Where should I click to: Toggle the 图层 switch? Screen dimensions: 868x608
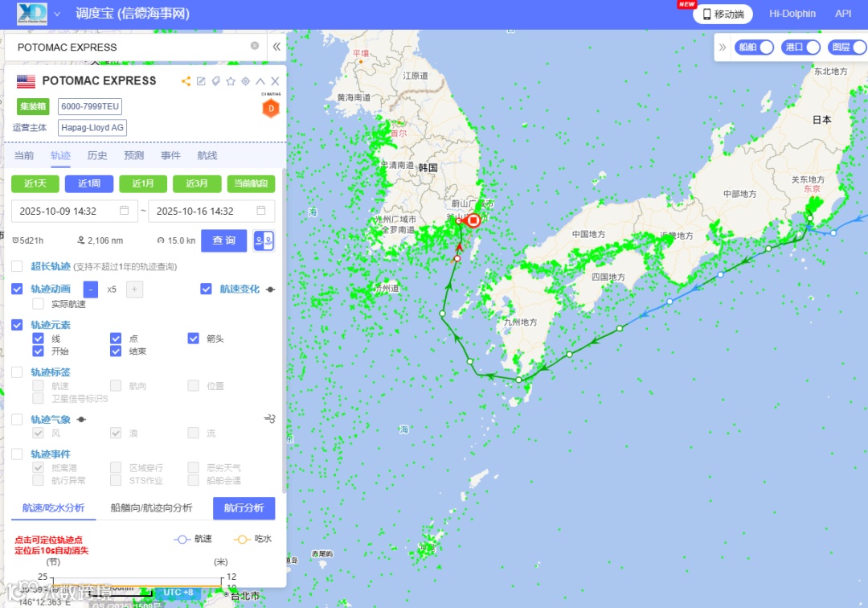click(x=848, y=47)
